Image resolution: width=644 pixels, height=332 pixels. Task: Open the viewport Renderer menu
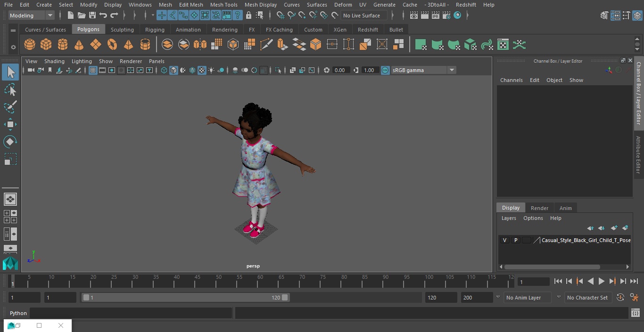(131, 61)
